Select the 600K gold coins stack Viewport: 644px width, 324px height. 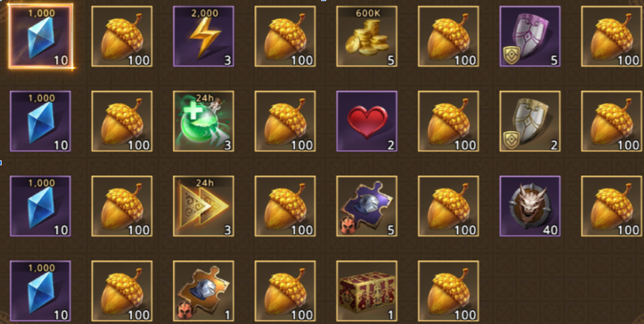pyautogui.click(x=367, y=36)
